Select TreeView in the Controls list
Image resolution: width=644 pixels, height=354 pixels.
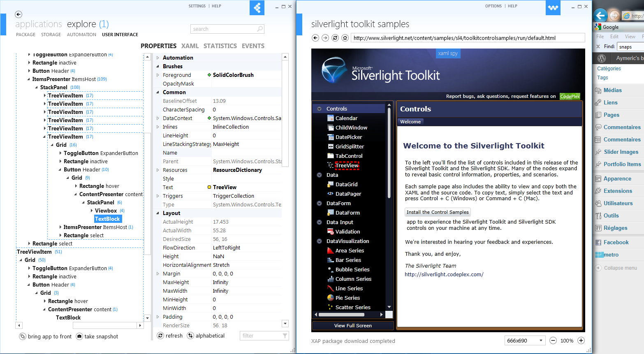[x=347, y=165]
